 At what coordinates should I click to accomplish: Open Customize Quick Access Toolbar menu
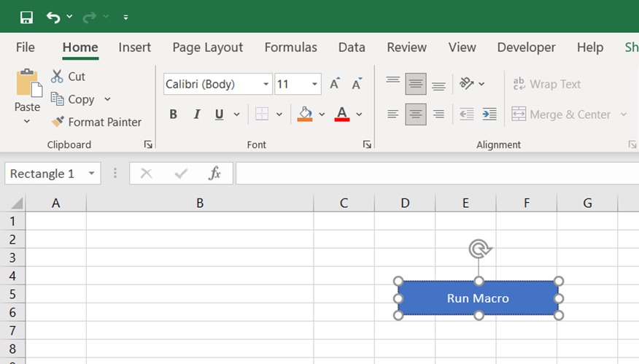125,17
